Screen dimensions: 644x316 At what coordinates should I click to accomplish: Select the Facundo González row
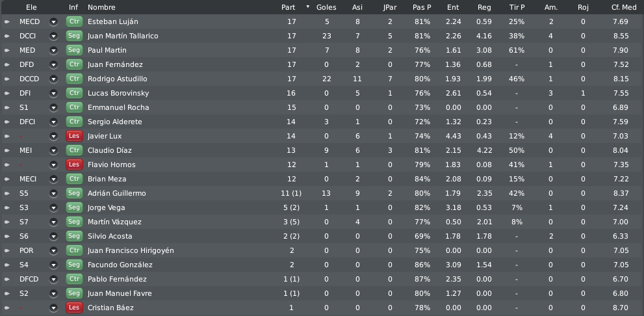322,265
